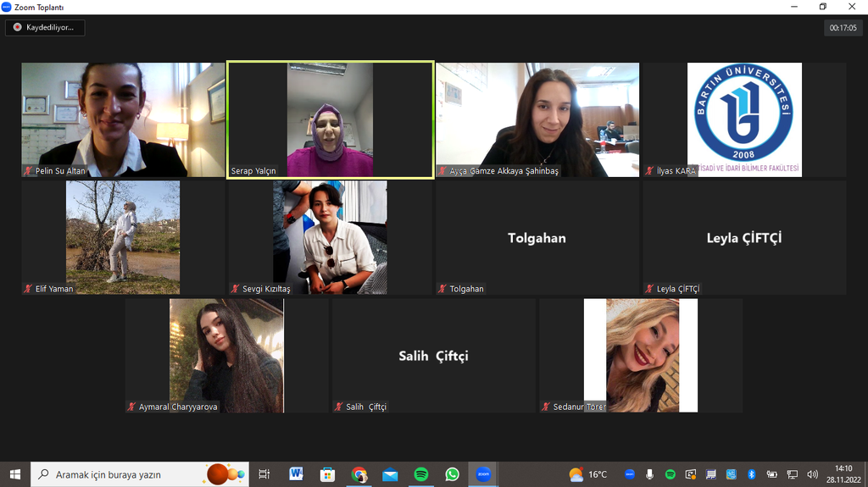The image size is (868, 487).
Task: Click the Task View icon
Action: click(264, 474)
